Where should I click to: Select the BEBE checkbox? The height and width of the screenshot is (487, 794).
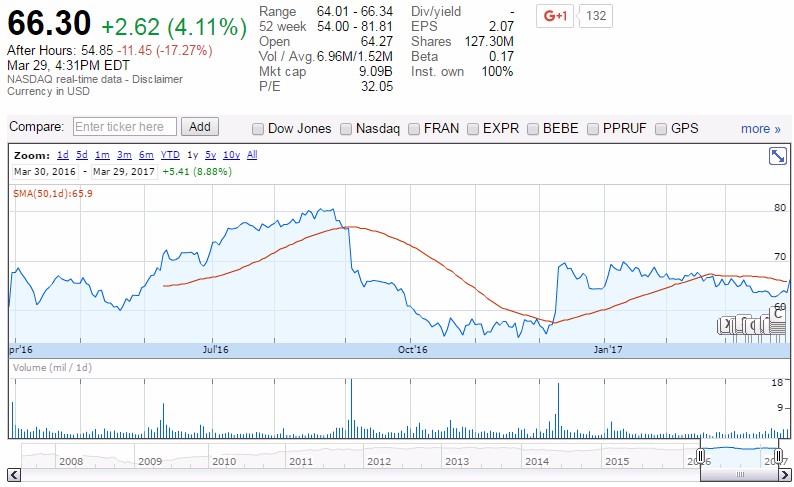tap(533, 129)
